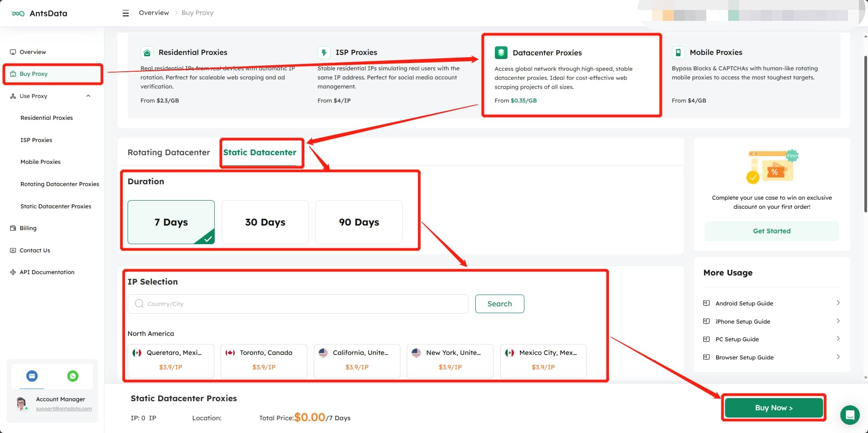Open Android Setup Guide arrow
This screenshot has width=868, height=433.
coord(838,303)
